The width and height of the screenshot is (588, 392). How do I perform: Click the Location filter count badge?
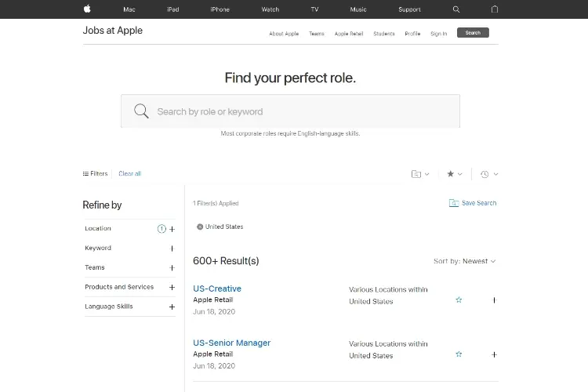pos(162,229)
